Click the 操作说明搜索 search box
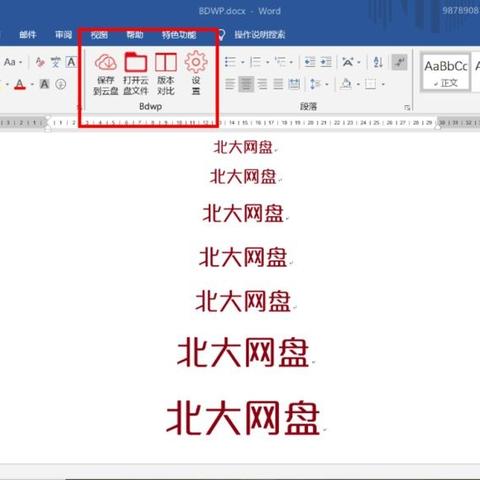The width and height of the screenshot is (480, 480). coord(260,35)
